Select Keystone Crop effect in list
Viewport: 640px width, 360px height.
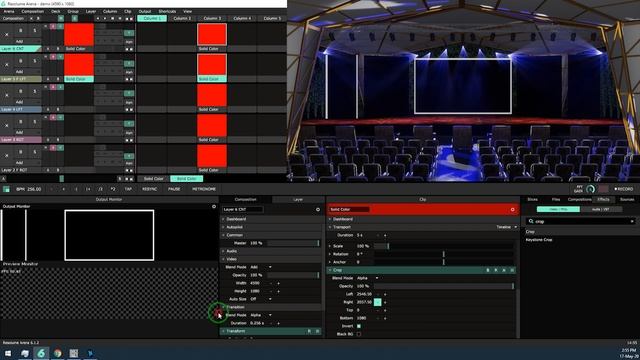point(539,240)
